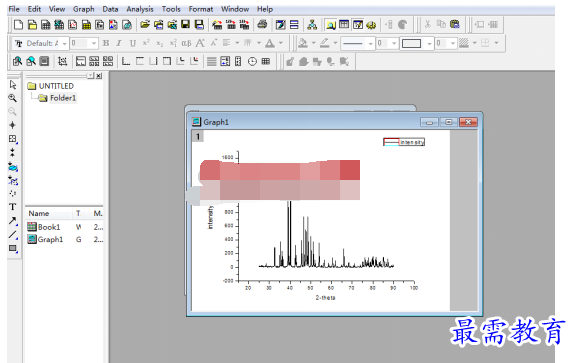Image resolution: width=574 pixels, height=363 pixels.
Task: Select the Pointer arrow tool
Action: (13, 85)
